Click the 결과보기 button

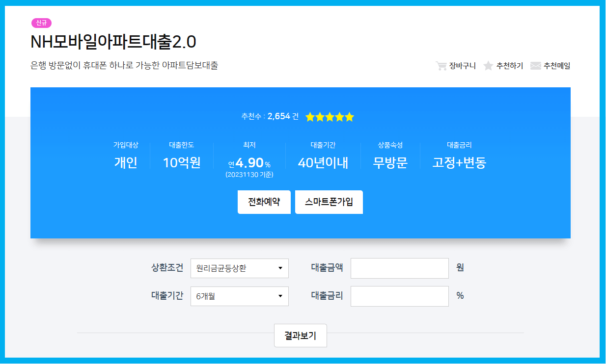tap(301, 336)
